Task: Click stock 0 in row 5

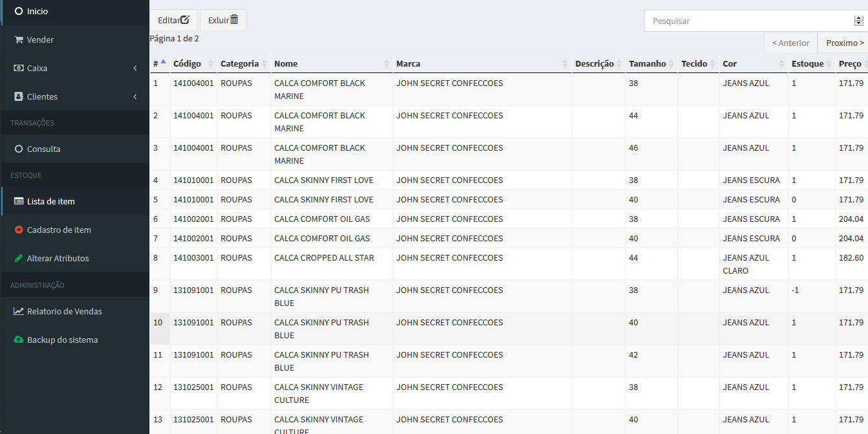Action: pyautogui.click(x=794, y=199)
